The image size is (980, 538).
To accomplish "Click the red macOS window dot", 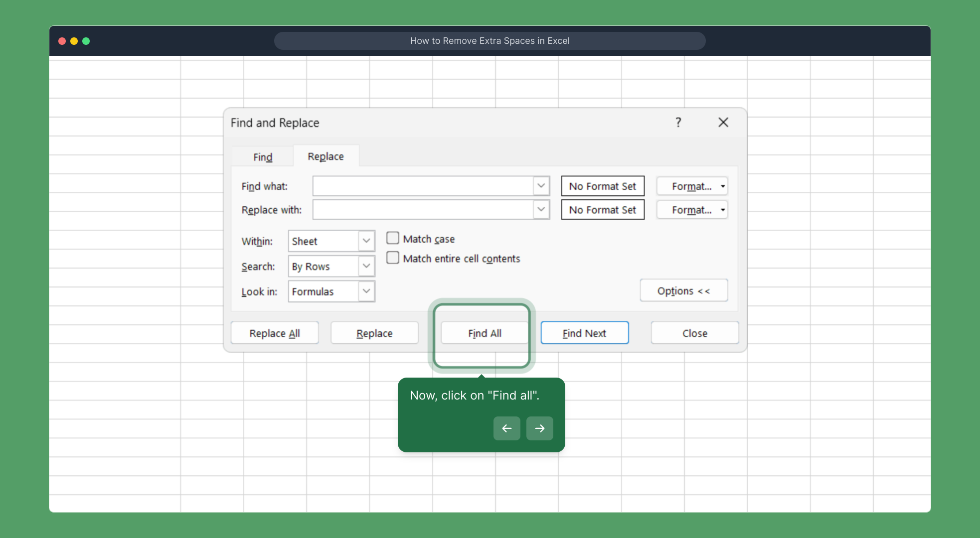I will [62, 41].
